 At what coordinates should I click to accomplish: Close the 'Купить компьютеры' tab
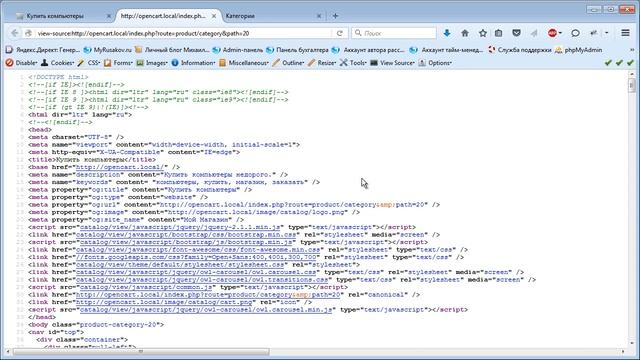109,16
